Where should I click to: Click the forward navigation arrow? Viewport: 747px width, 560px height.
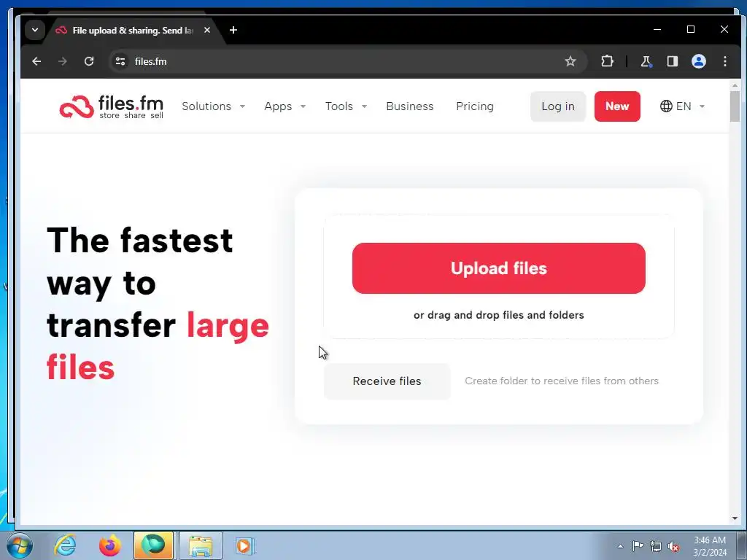tap(63, 61)
